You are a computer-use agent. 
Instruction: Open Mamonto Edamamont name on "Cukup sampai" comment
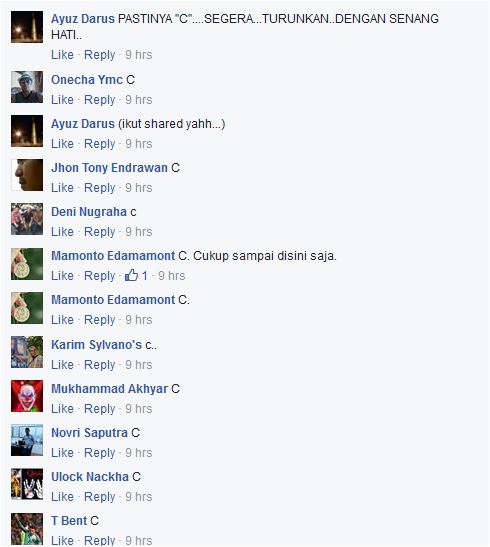click(113, 256)
